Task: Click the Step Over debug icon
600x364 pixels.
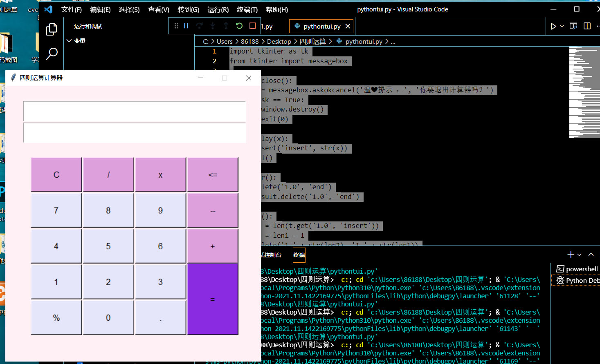Action: coord(199,26)
